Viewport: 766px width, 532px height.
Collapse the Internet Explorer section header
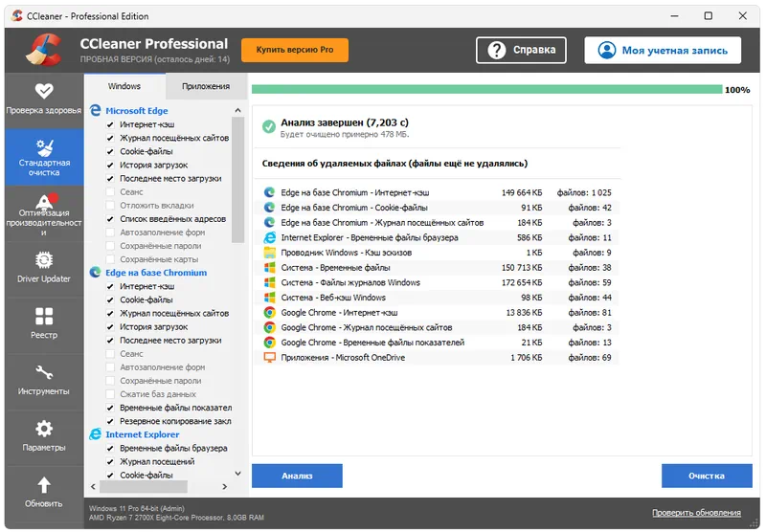142,434
